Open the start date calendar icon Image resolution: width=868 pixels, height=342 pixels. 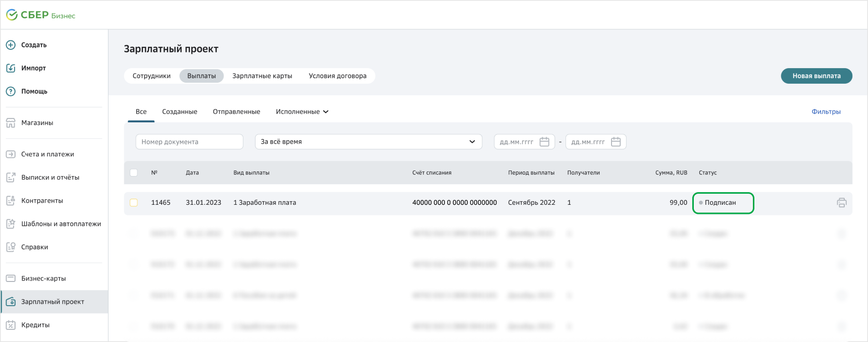[x=544, y=142]
